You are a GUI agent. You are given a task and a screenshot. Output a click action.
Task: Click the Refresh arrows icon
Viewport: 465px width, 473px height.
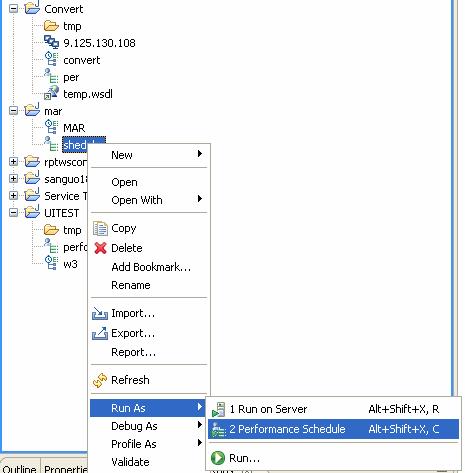coord(100,380)
